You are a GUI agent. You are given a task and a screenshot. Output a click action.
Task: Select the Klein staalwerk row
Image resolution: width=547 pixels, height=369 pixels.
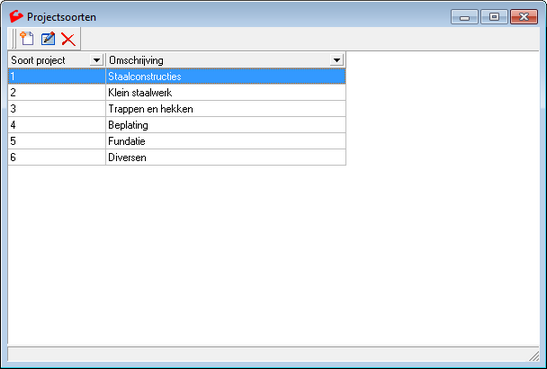pos(177,92)
